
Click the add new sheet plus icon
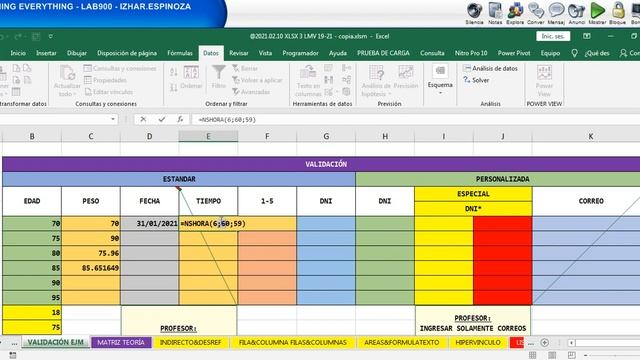tap(544, 342)
